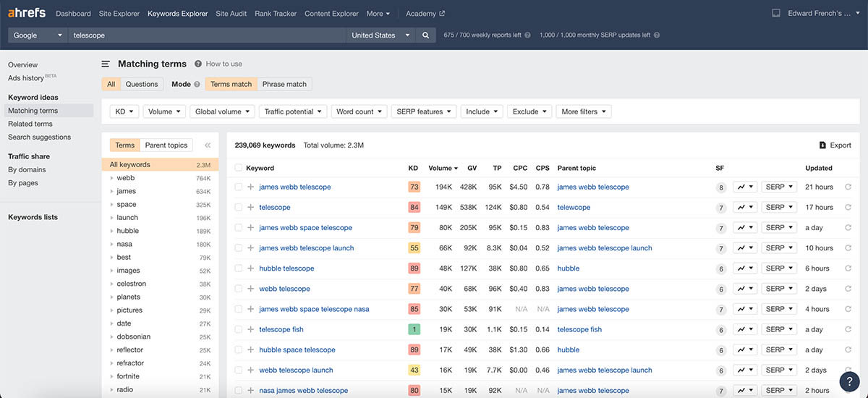Switch to Phrase match mode
The width and height of the screenshot is (868, 398).
tap(284, 84)
